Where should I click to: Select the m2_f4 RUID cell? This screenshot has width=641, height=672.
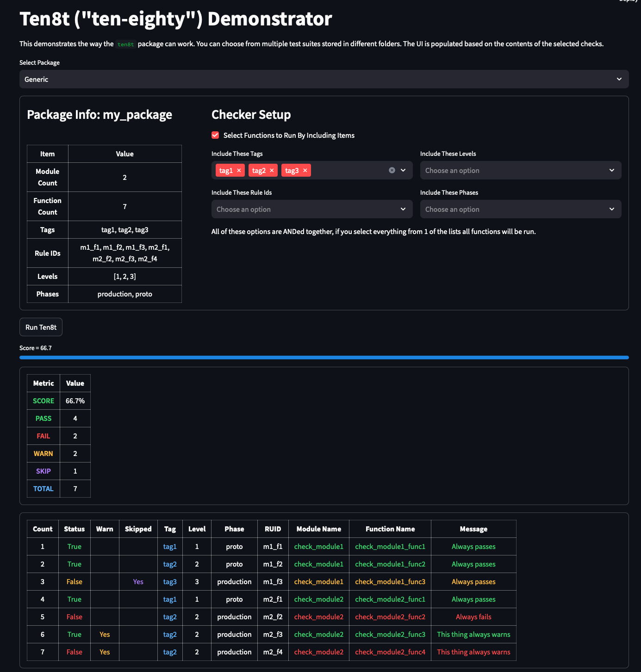click(273, 652)
